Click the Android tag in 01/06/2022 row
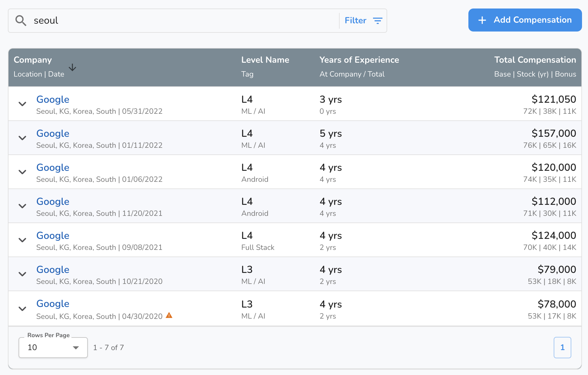The width and height of the screenshot is (588, 375). click(255, 179)
